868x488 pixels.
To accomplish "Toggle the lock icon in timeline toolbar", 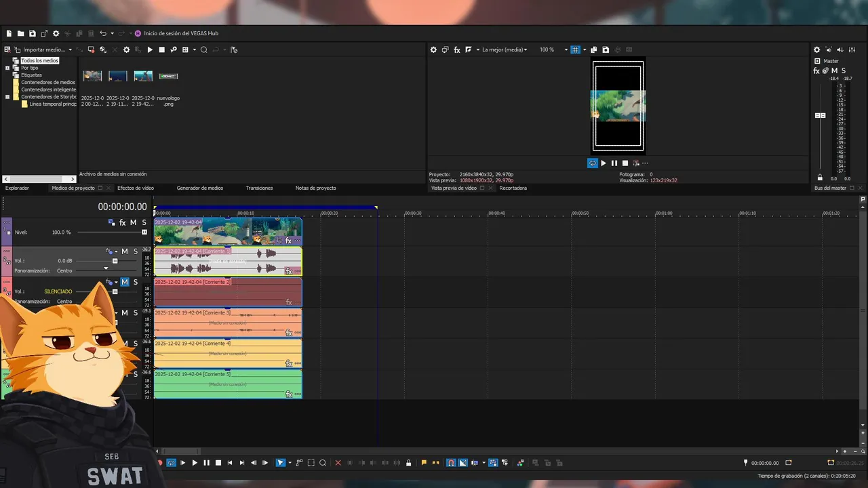I will coord(408,463).
